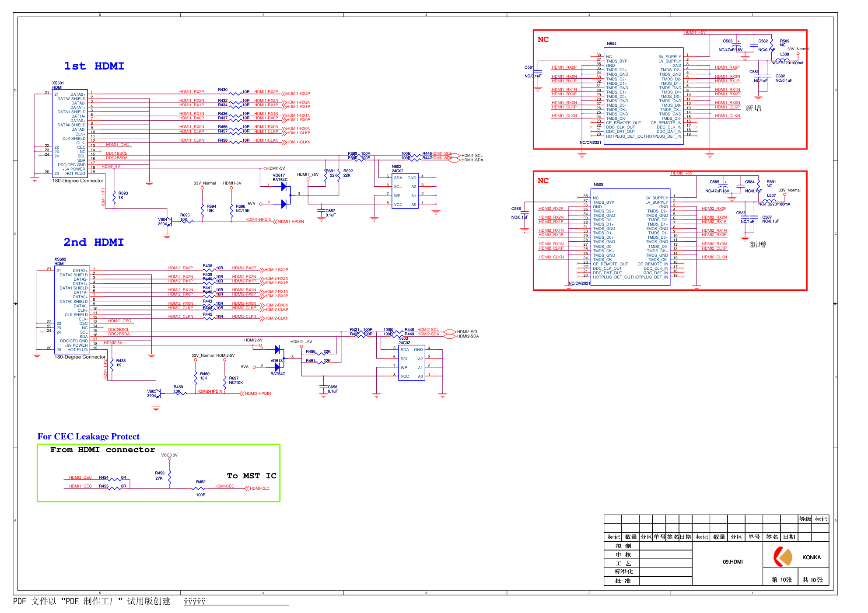
Task: Click resistor designator R458
Action: point(223,140)
